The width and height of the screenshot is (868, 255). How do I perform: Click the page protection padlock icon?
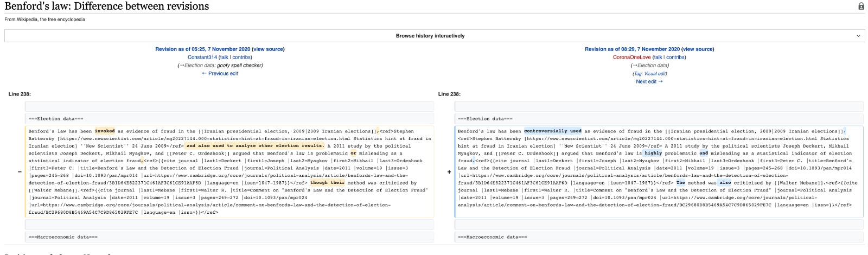(861, 7)
